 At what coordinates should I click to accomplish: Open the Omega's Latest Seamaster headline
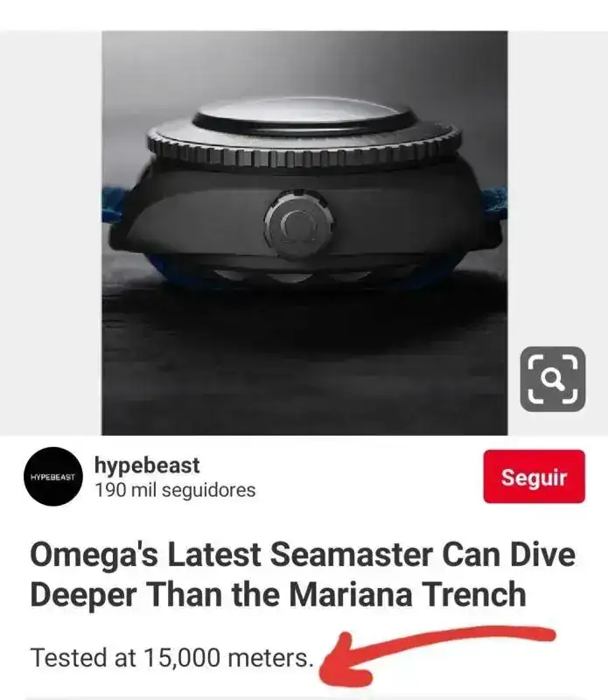click(x=303, y=575)
